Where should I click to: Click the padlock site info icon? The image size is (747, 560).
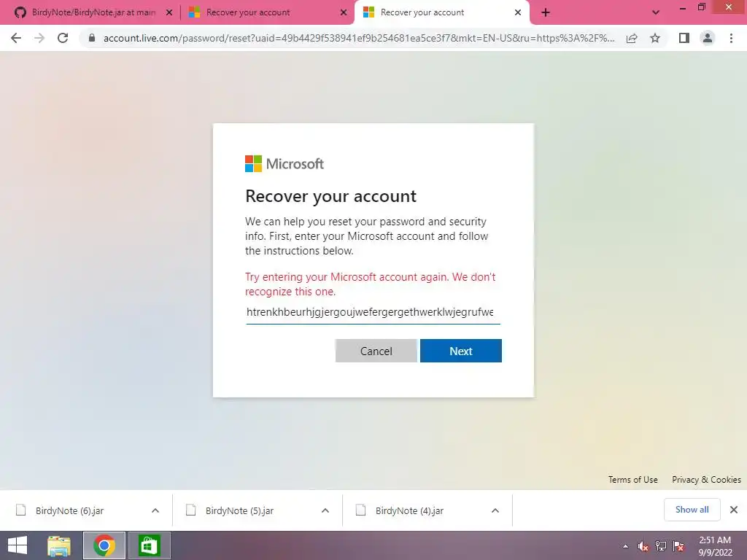(x=92, y=38)
